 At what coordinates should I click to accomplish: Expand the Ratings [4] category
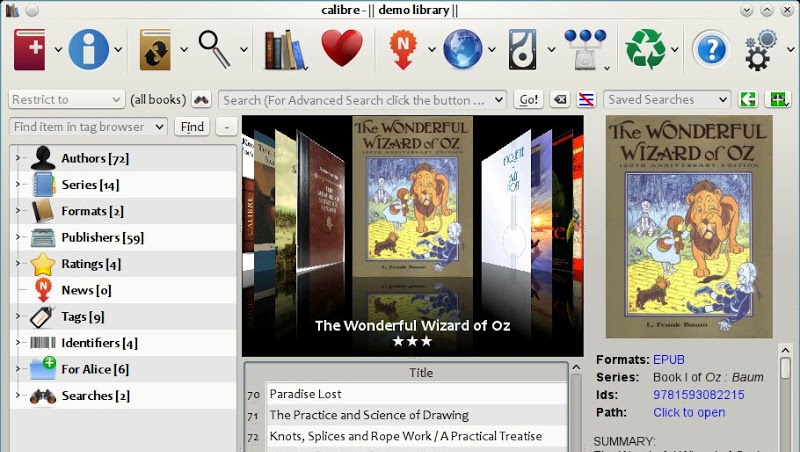click(x=17, y=264)
